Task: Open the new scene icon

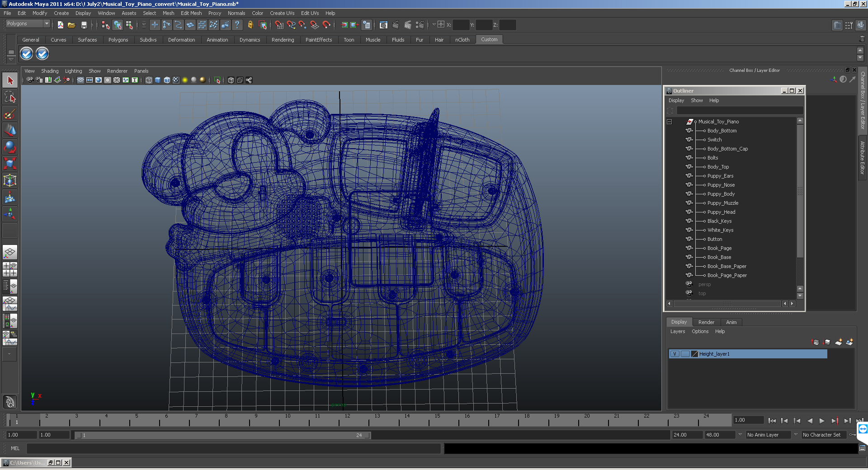Action: pyautogui.click(x=60, y=25)
